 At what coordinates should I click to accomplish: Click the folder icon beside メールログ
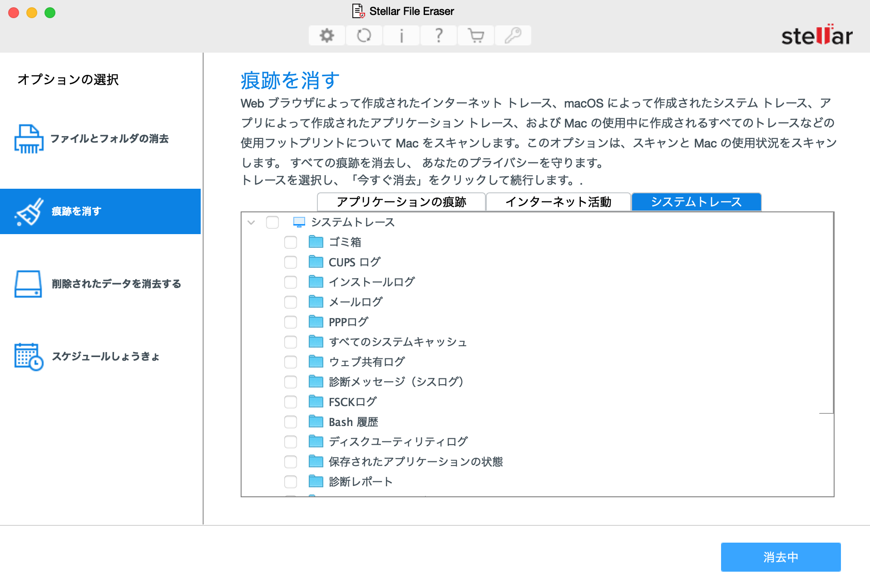(316, 302)
